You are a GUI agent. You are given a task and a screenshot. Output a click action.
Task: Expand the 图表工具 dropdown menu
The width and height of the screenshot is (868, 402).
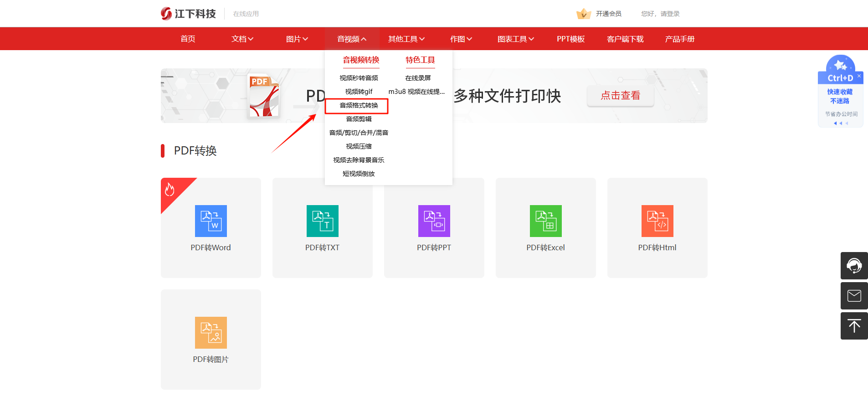pyautogui.click(x=516, y=39)
